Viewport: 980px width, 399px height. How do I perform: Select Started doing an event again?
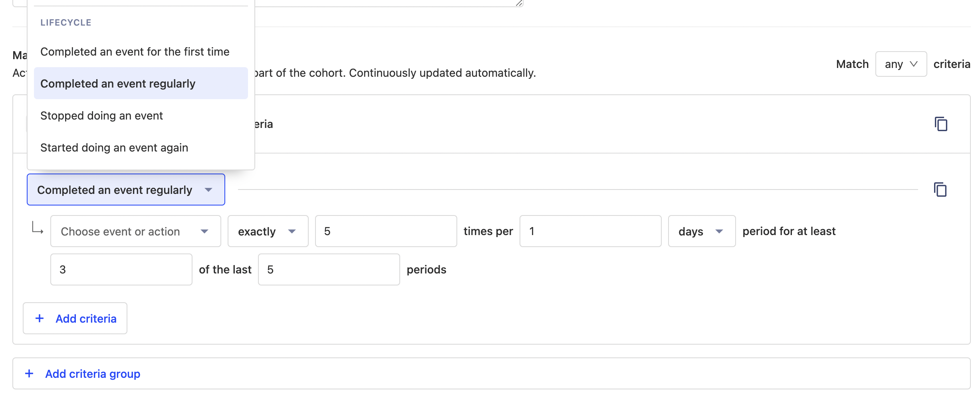(114, 147)
